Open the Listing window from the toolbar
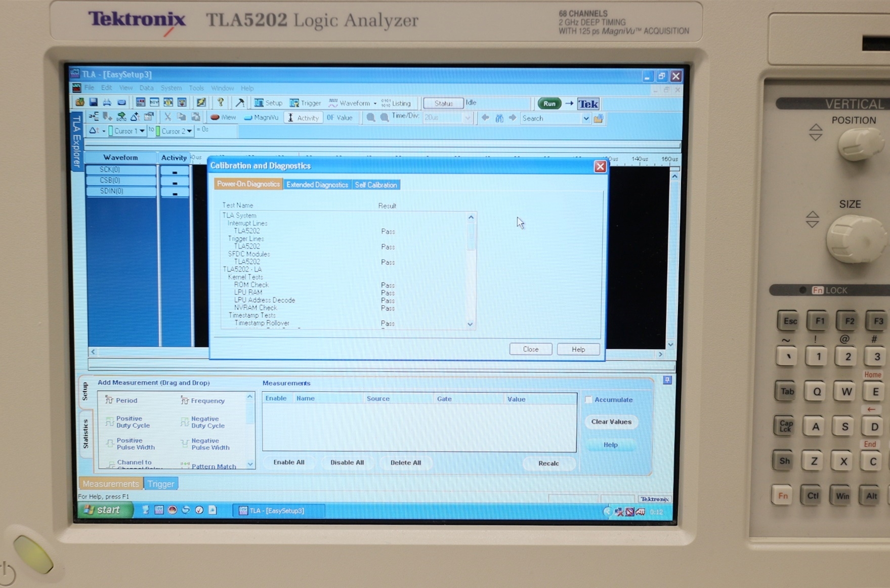This screenshot has height=588, width=890. click(x=396, y=103)
